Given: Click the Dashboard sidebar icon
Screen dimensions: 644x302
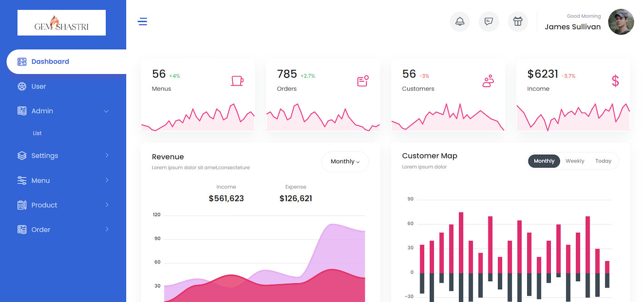Looking at the screenshot, I should coord(22,61).
